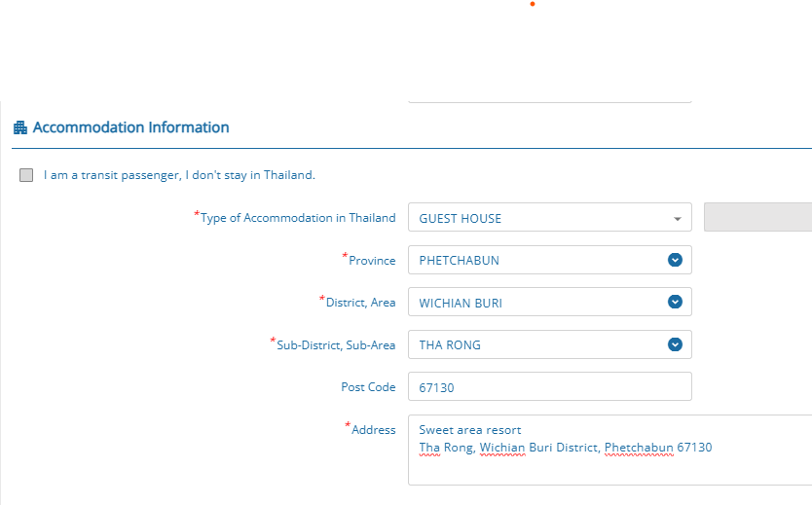
Task: Click the blue chevron icon in Province field
Action: pyautogui.click(x=675, y=260)
